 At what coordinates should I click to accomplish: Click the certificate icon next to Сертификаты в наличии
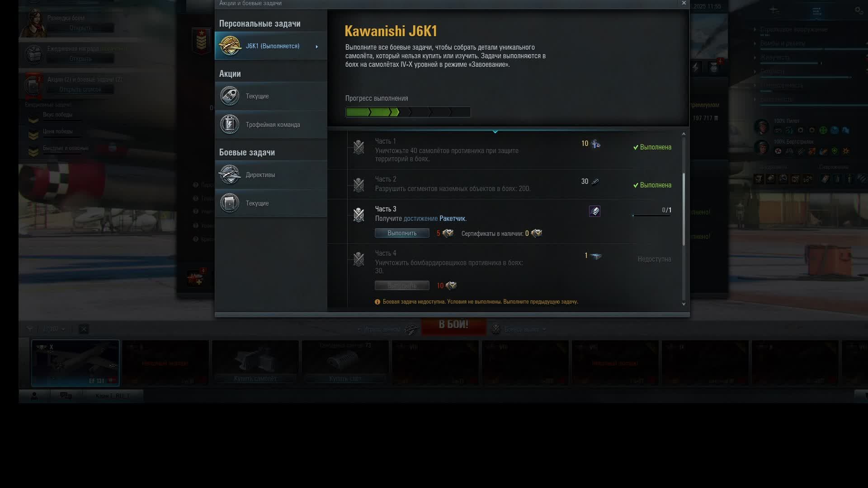tap(537, 233)
